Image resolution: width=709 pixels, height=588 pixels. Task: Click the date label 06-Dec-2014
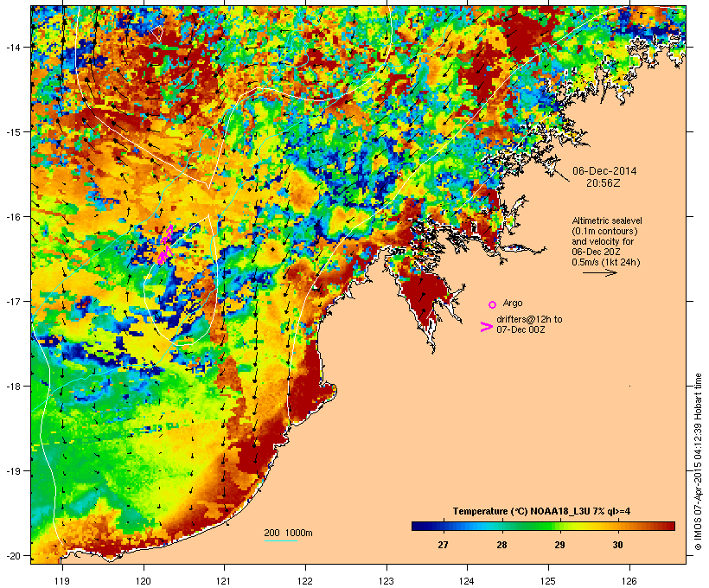(604, 171)
